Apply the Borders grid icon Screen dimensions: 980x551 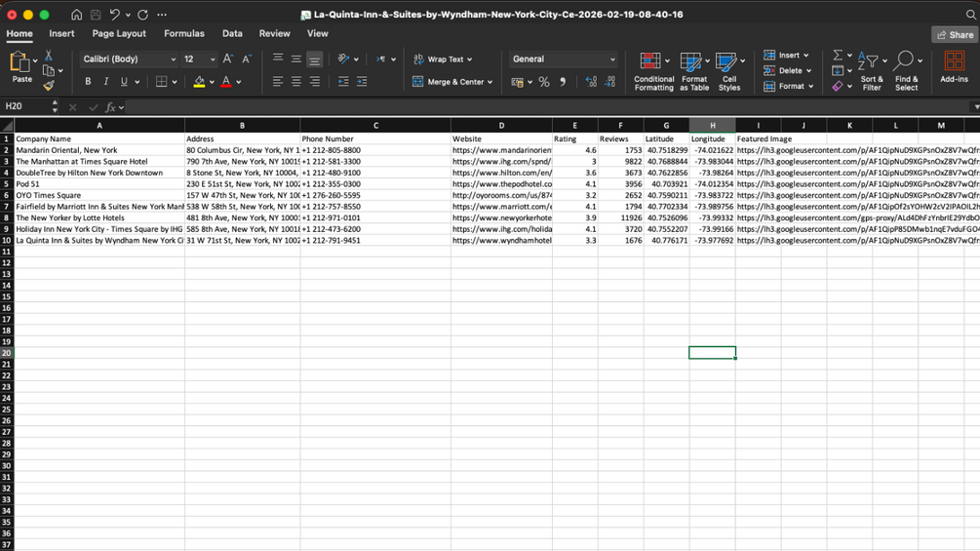tap(161, 81)
